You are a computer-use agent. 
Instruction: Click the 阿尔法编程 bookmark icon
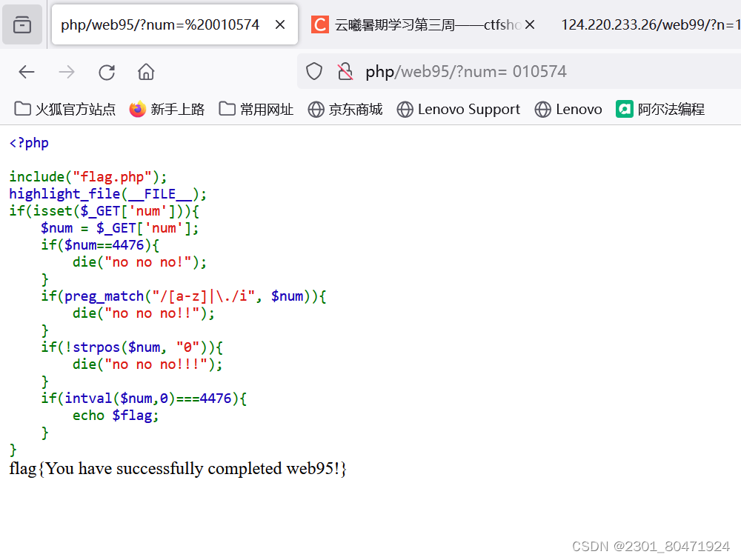point(625,109)
